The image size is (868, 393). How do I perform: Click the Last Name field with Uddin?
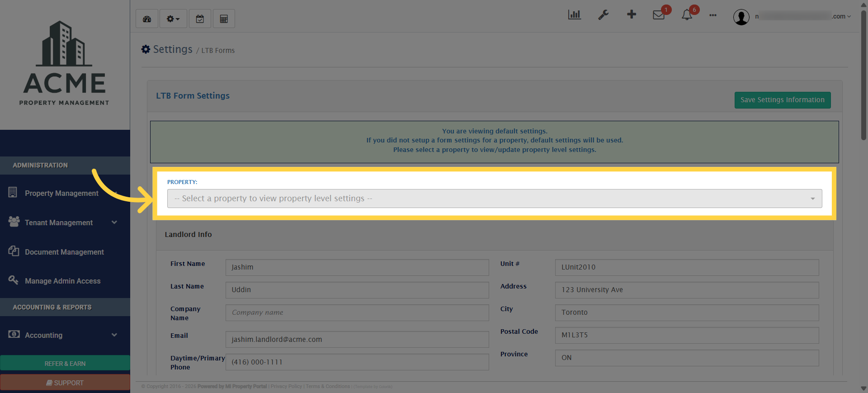[x=357, y=290]
